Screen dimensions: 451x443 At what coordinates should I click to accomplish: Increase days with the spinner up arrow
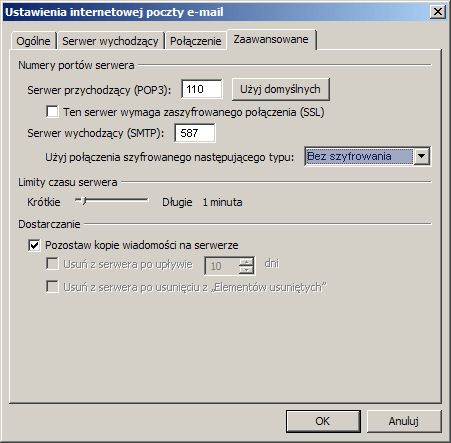247,262
